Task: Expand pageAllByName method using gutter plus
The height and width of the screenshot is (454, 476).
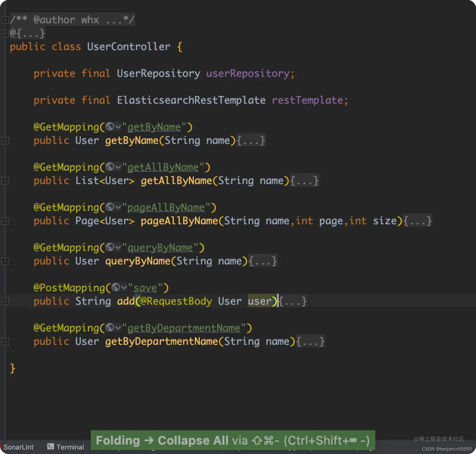Action: (5, 221)
